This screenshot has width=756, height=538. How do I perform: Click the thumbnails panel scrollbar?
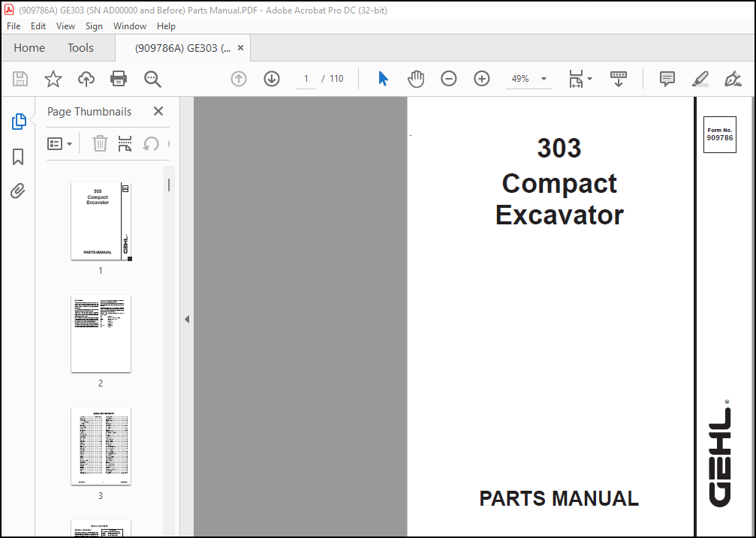tap(169, 185)
